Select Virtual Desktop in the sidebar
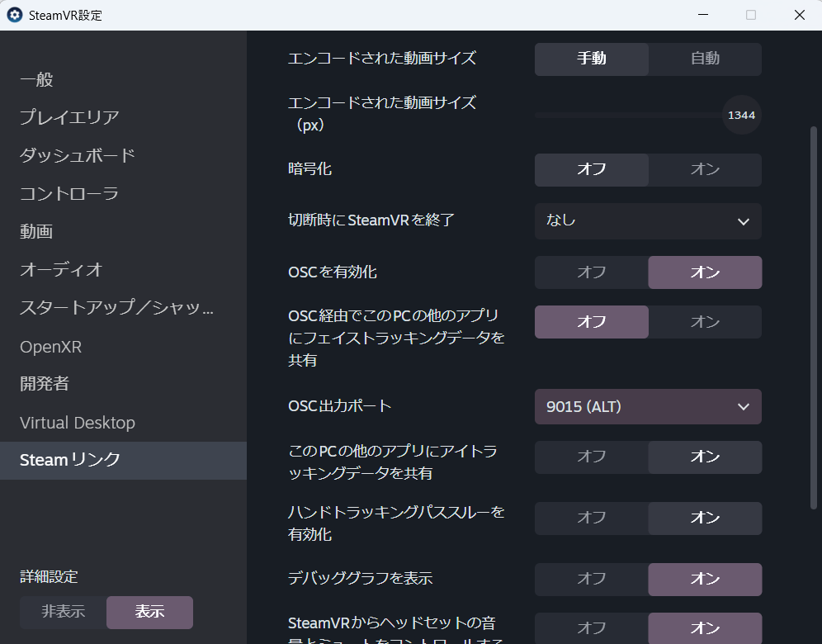The height and width of the screenshot is (644, 822). [x=78, y=423]
